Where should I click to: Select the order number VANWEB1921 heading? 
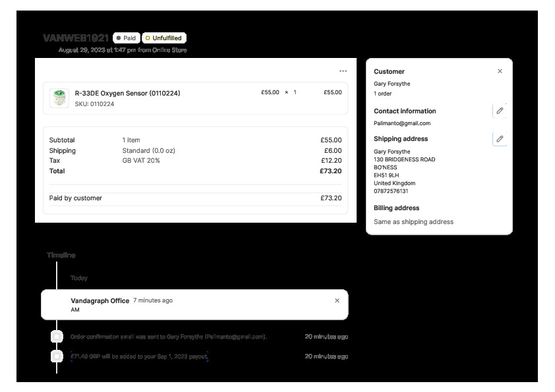76,38
